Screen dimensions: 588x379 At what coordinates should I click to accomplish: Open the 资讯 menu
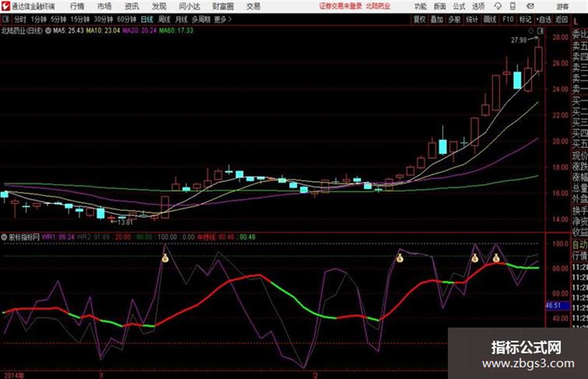pyautogui.click(x=132, y=6)
